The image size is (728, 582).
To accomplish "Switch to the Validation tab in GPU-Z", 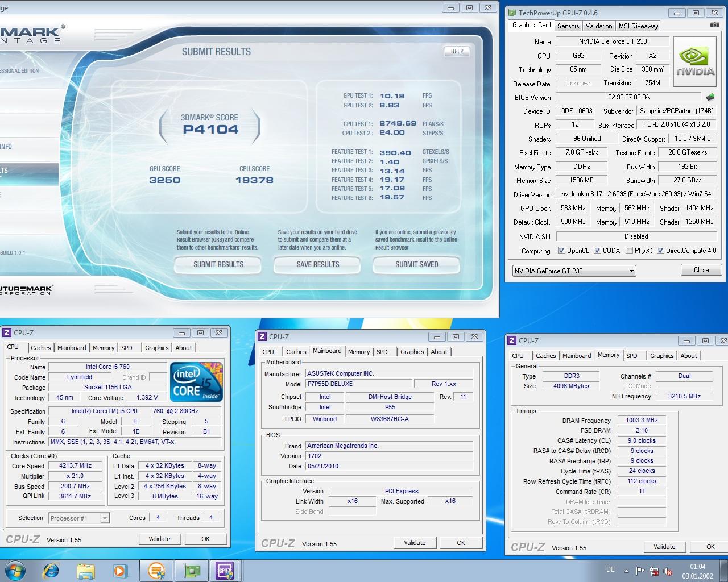I will coord(599,26).
